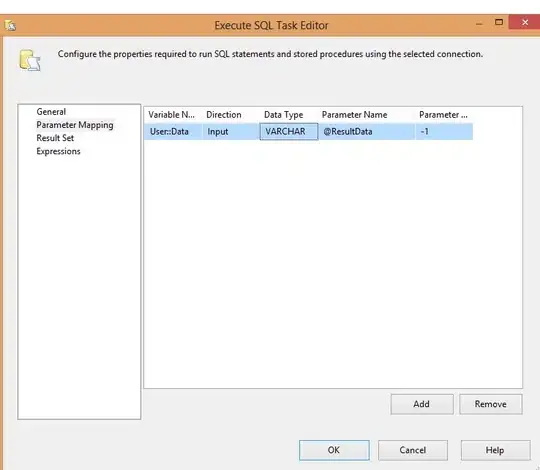Click the Remove button
The height and width of the screenshot is (470, 540).
490,404
